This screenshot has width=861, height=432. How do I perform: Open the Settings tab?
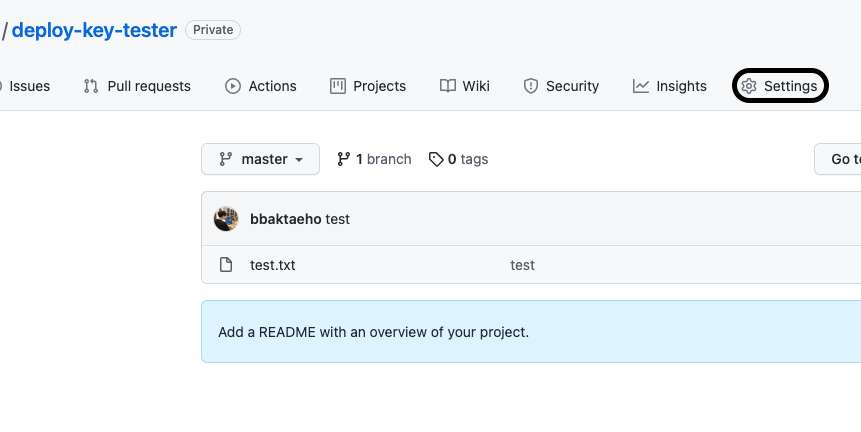[790, 86]
